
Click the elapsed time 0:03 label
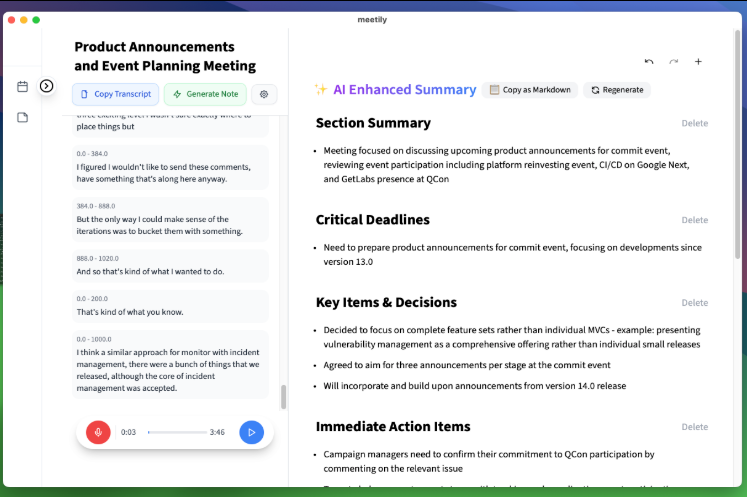[x=128, y=432]
